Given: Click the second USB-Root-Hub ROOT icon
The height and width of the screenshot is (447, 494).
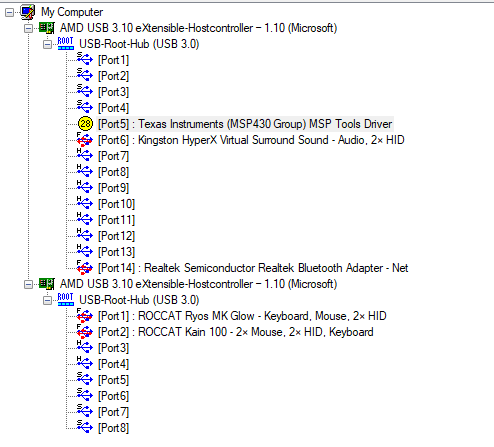Looking at the screenshot, I should point(66,300).
